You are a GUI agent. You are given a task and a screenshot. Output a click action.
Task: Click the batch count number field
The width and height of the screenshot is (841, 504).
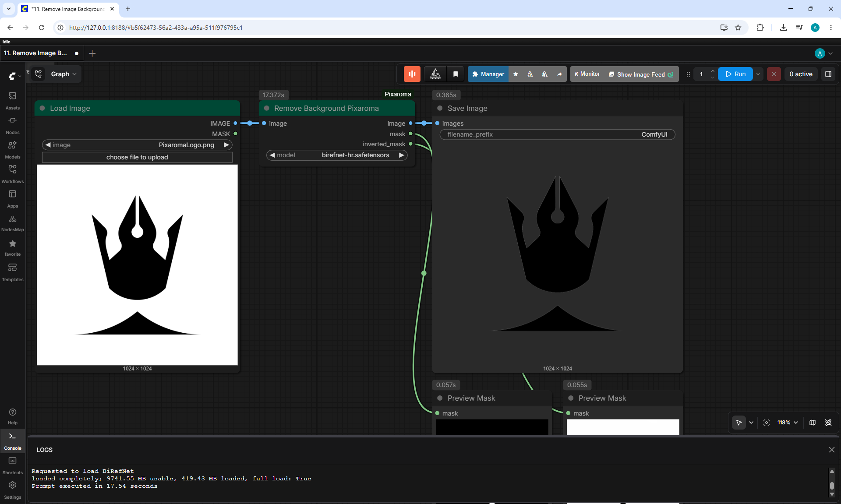pyautogui.click(x=701, y=74)
